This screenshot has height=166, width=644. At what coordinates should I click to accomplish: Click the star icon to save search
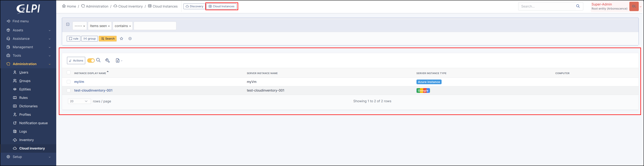pyautogui.click(x=121, y=39)
